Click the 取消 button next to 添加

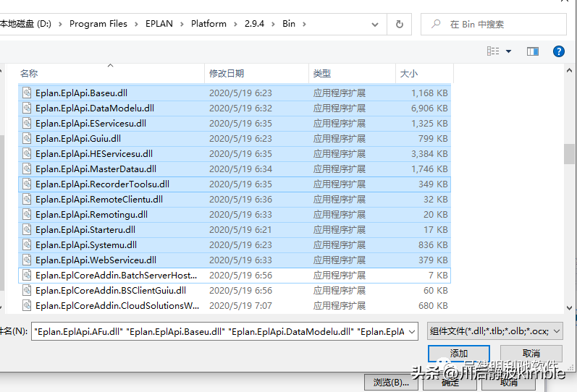click(x=531, y=353)
